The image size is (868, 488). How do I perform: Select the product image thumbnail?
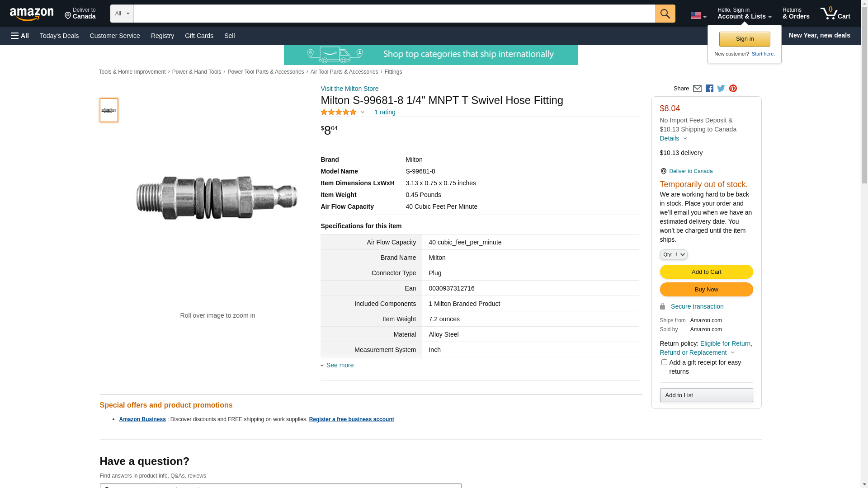pos(109,110)
